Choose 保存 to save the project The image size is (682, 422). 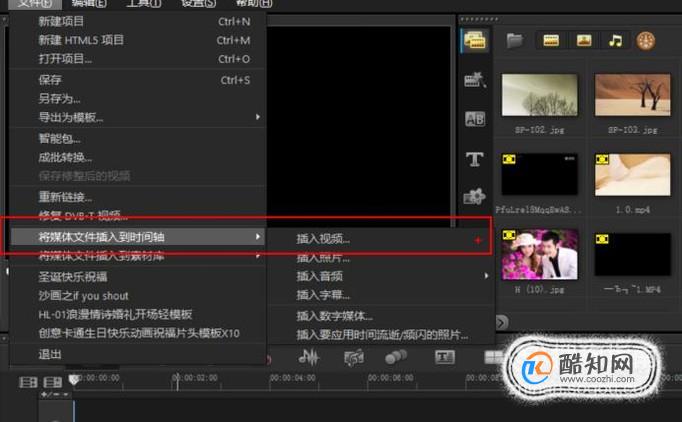point(138,80)
